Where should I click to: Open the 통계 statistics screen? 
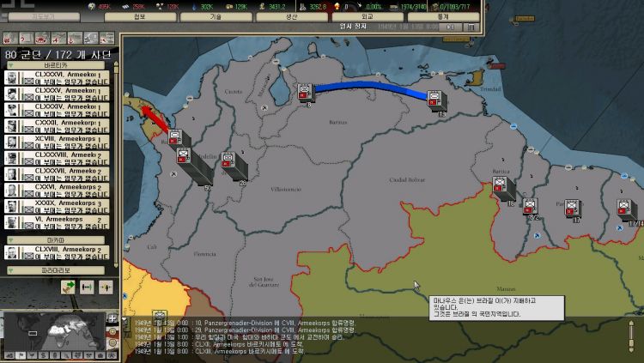(x=443, y=17)
